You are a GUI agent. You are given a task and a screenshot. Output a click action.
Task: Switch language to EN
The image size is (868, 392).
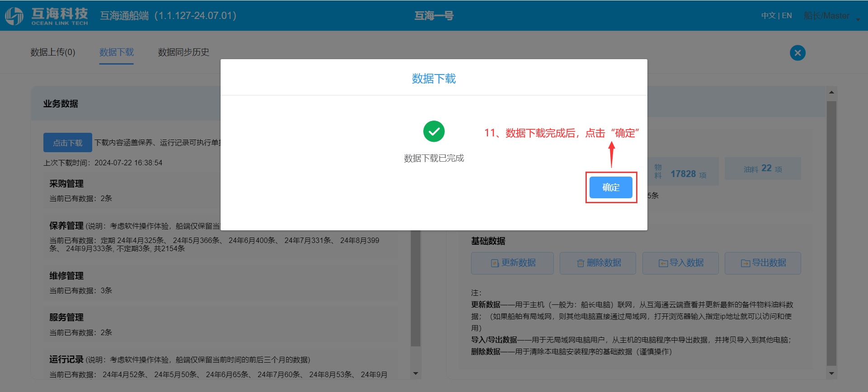787,15
